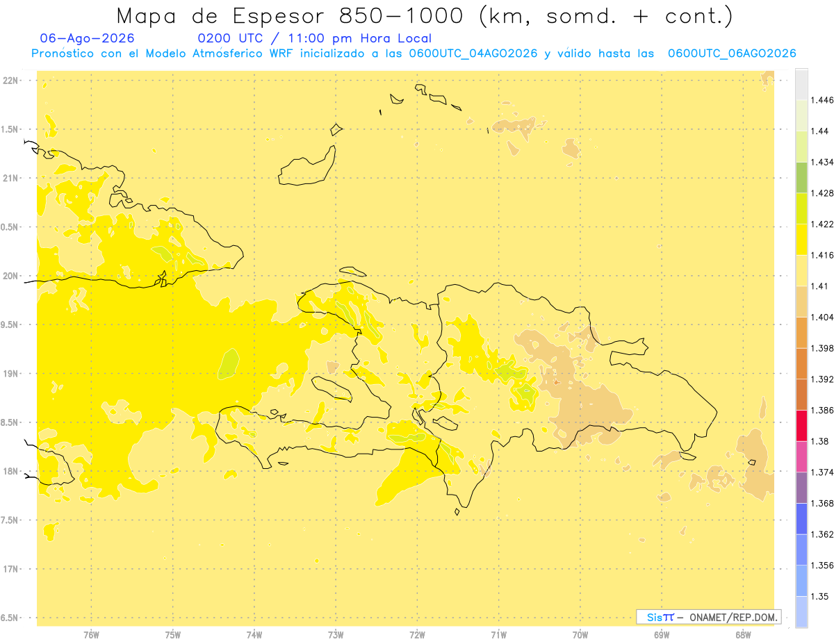
Task: Click the 1.404 legend value
Action: pos(823,317)
